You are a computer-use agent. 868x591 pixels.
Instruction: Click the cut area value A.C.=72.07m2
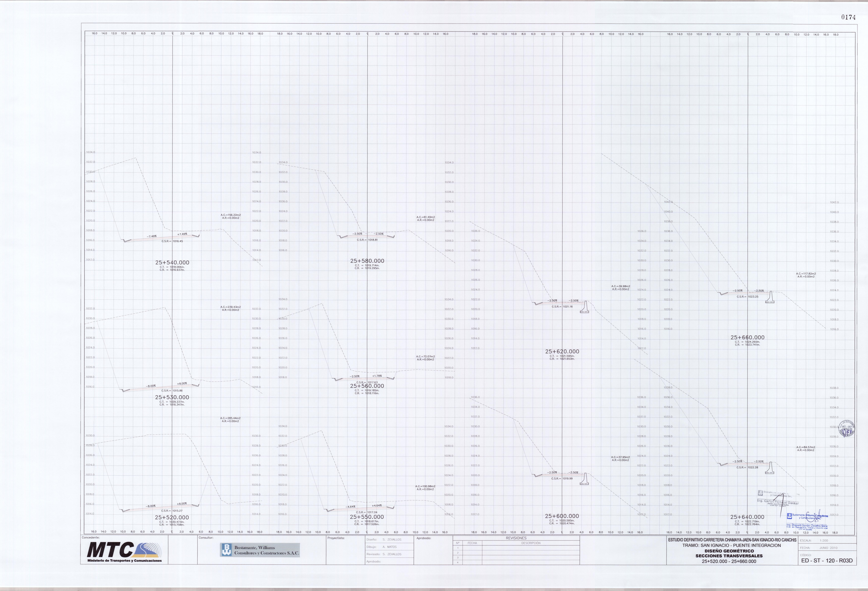pos(425,357)
